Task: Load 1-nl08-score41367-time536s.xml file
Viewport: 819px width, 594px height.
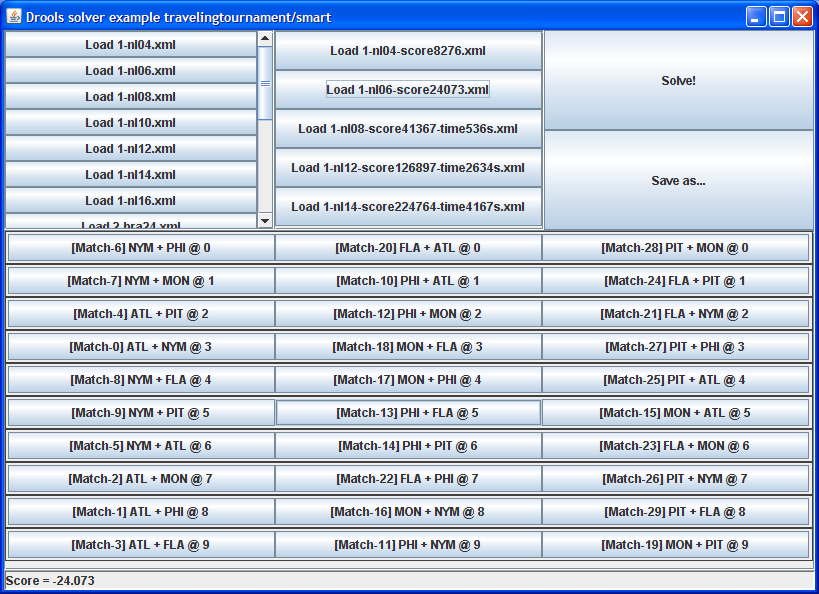Action: click(x=408, y=129)
